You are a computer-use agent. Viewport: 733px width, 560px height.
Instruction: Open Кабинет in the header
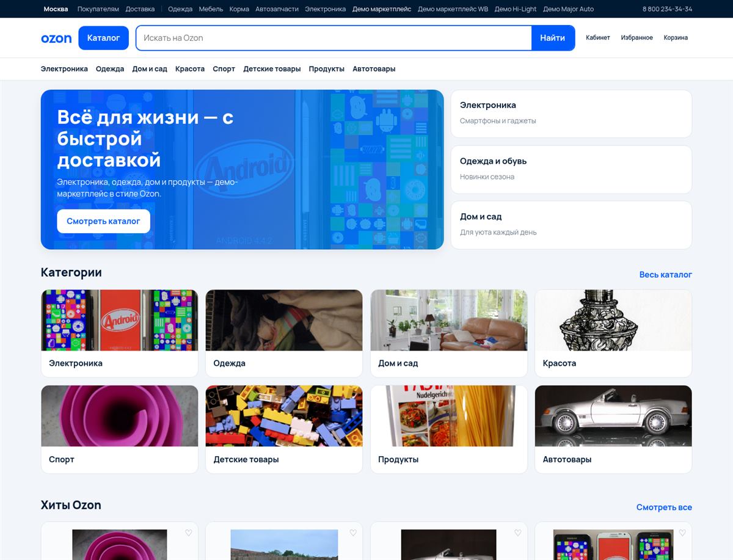(598, 38)
